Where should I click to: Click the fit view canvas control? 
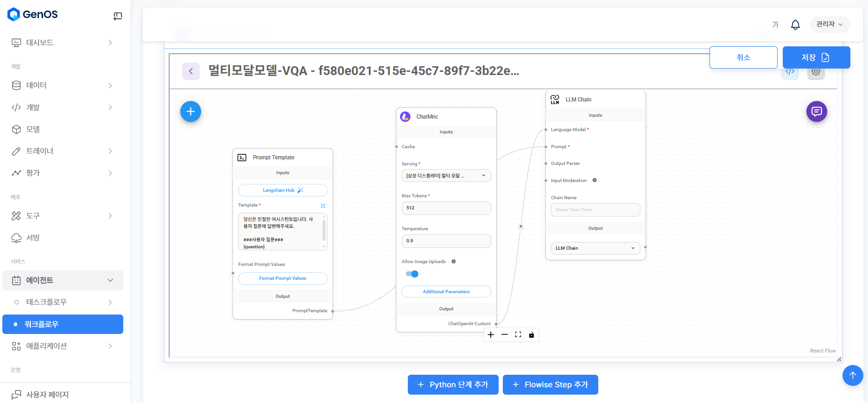(x=518, y=334)
